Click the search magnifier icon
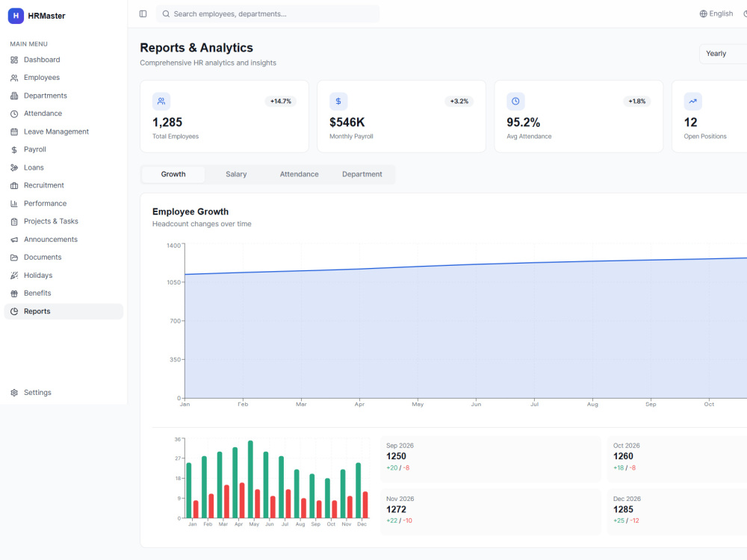This screenshot has width=747, height=560. tap(166, 13)
